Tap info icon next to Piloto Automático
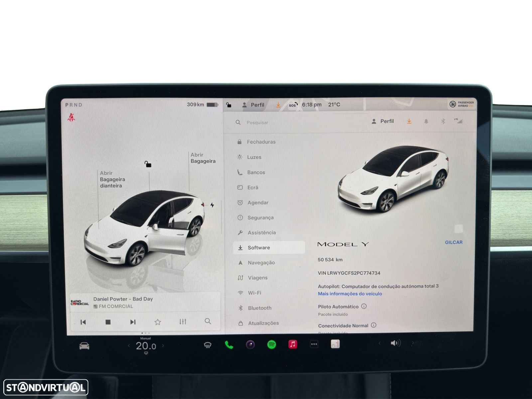This screenshot has height=399, width=532. pos(364,306)
